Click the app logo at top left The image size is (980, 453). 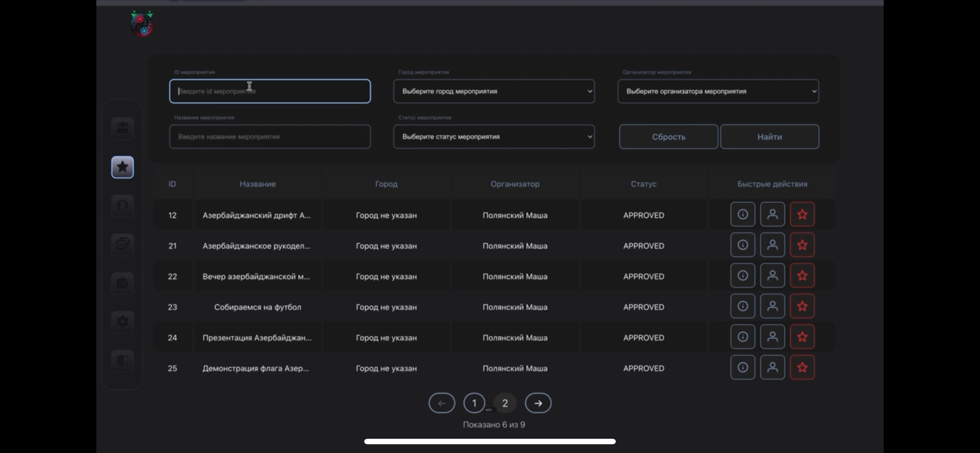pyautogui.click(x=142, y=24)
